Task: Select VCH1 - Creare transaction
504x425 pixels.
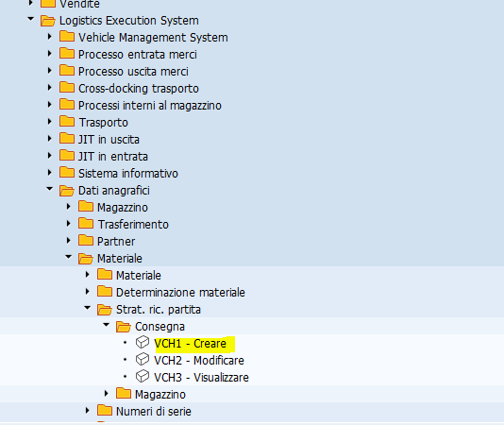Action: [x=191, y=344]
